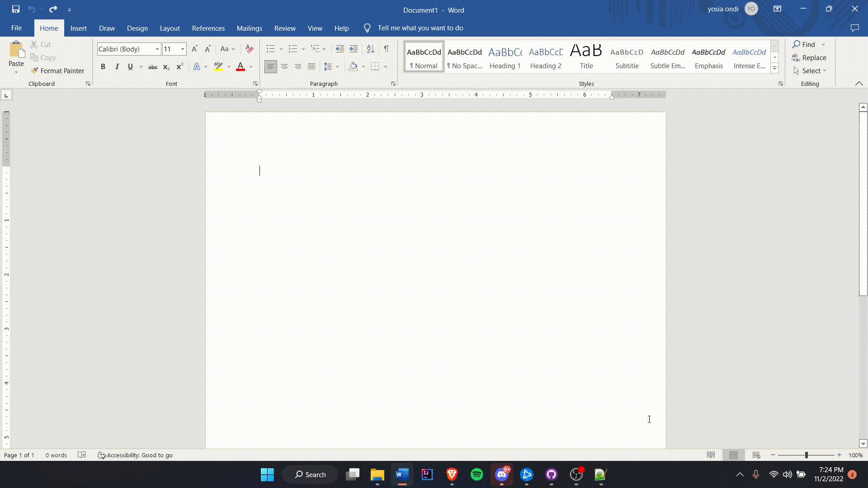
Task: Click the Strikethrough icon
Action: [x=153, y=67]
